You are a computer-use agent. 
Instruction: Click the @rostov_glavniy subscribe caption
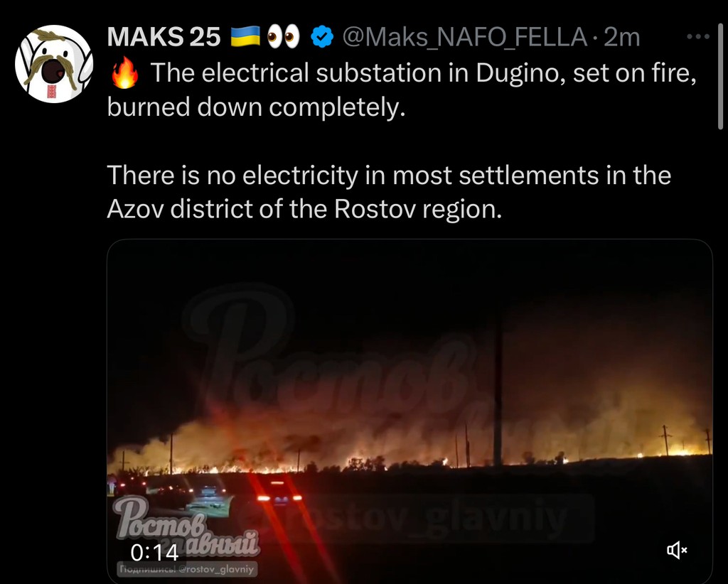click(x=187, y=569)
